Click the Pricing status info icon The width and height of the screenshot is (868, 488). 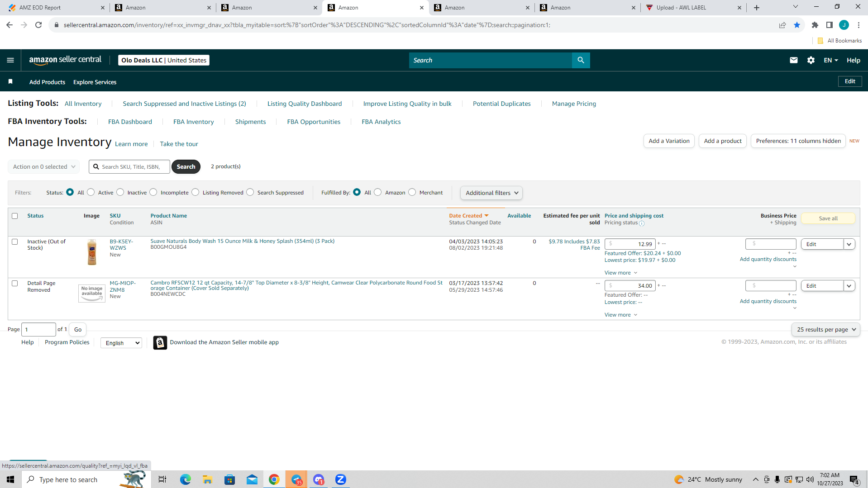tap(641, 223)
